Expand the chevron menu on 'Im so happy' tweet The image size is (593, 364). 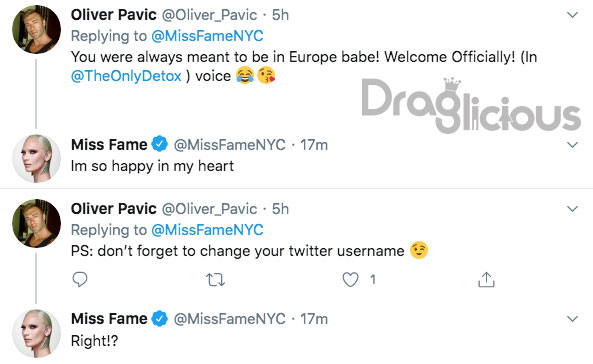(x=573, y=145)
